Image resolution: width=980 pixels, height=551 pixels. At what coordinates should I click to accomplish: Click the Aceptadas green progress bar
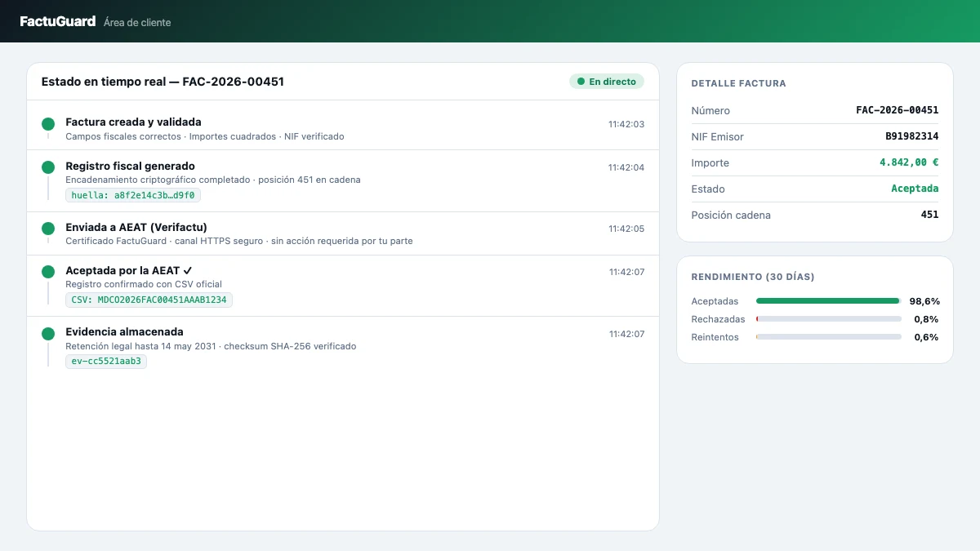pyautogui.click(x=829, y=301)
